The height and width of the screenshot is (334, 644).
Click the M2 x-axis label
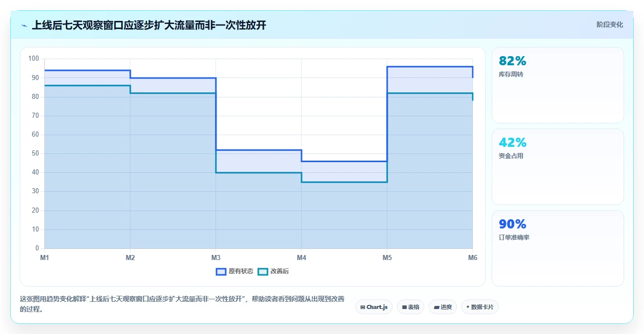(130, 258)
